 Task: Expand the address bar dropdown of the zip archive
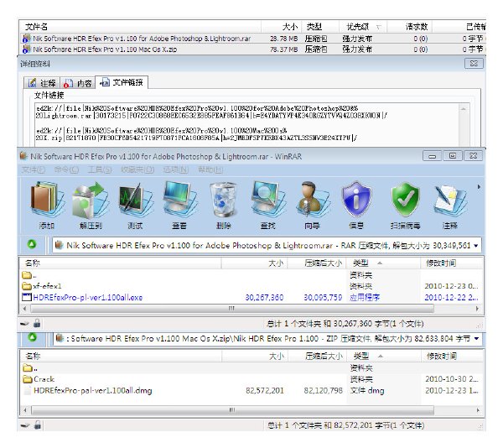[x=476, y=339]
